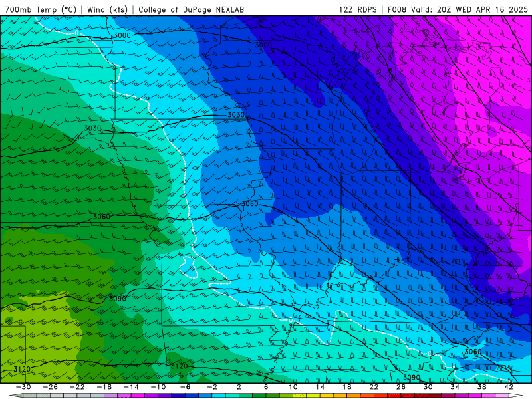
Task: Click the 3090 contour label in the green area
Action: pos(118,299)
